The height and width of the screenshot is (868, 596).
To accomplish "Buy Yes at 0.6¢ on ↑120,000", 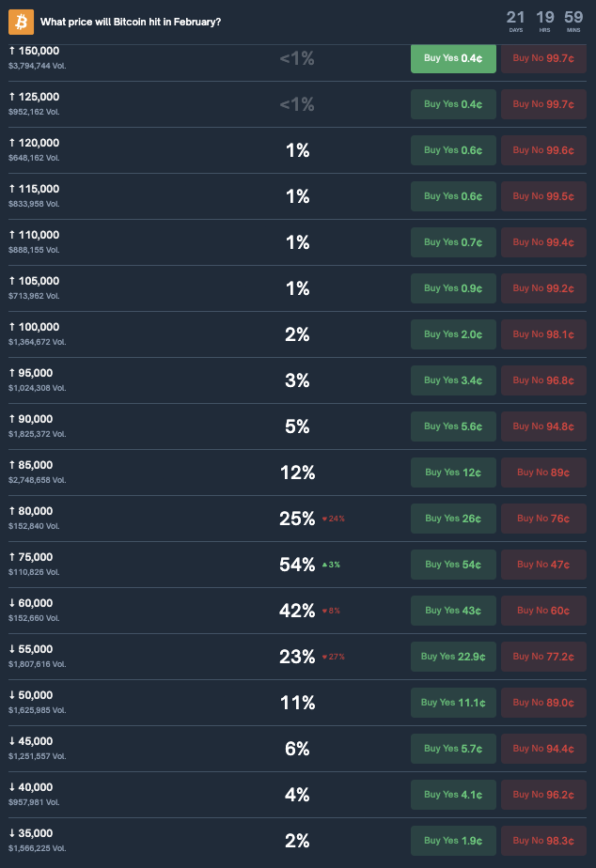I will pyautogui.click(x=452, y=150).
